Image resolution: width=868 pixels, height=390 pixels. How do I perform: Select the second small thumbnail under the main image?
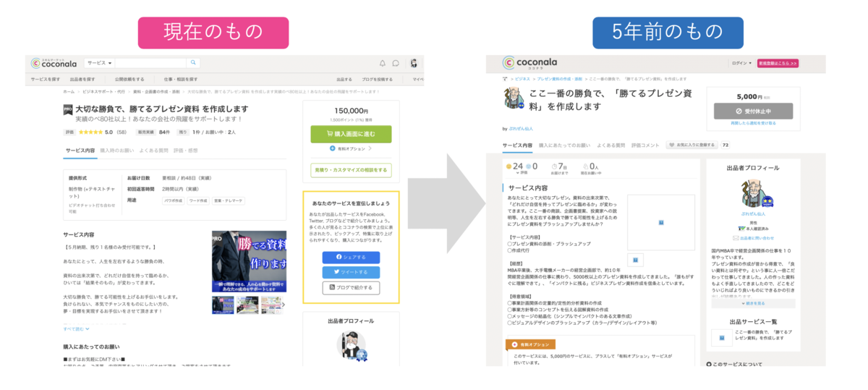[x=247, y=305]
